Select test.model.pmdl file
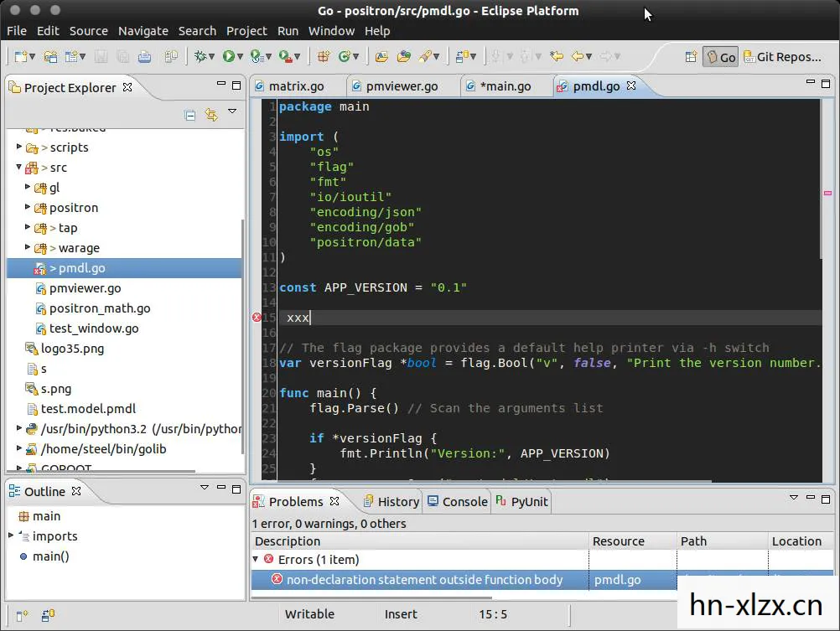This screenshot has height=631, width=840. 88,409
